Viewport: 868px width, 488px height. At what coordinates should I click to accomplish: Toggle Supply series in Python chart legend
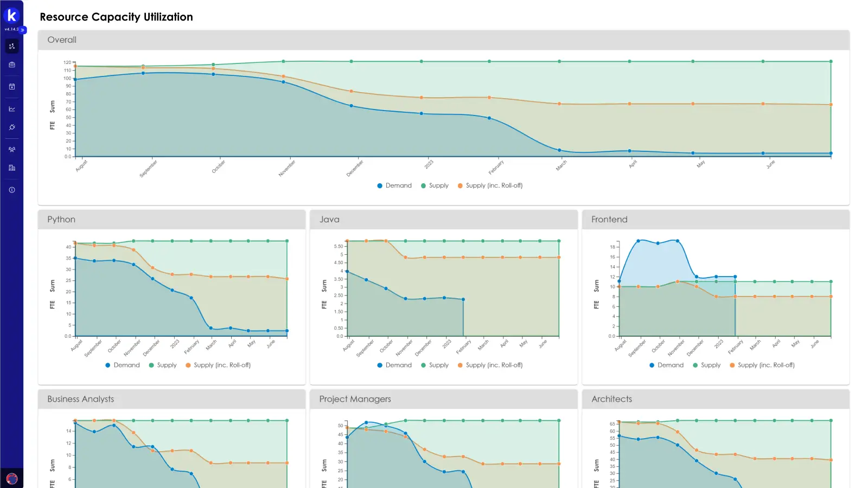163,365
